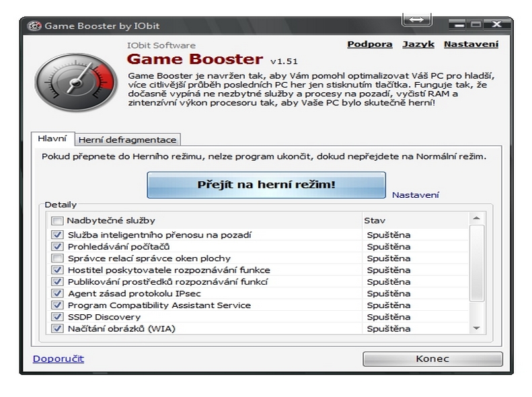The image size is (532, 397).
Task: Open top Nastavení settings menu
Action: click(x=471, y=44)
